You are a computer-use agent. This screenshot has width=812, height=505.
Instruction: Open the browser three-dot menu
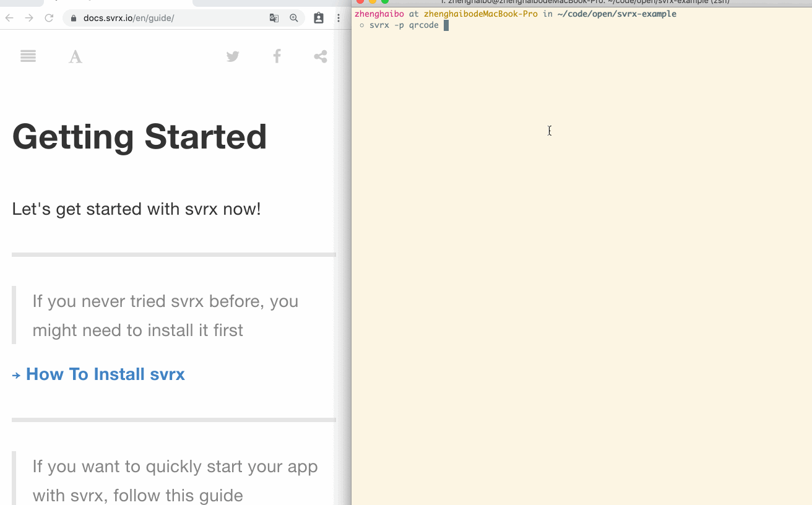point(339,18)
